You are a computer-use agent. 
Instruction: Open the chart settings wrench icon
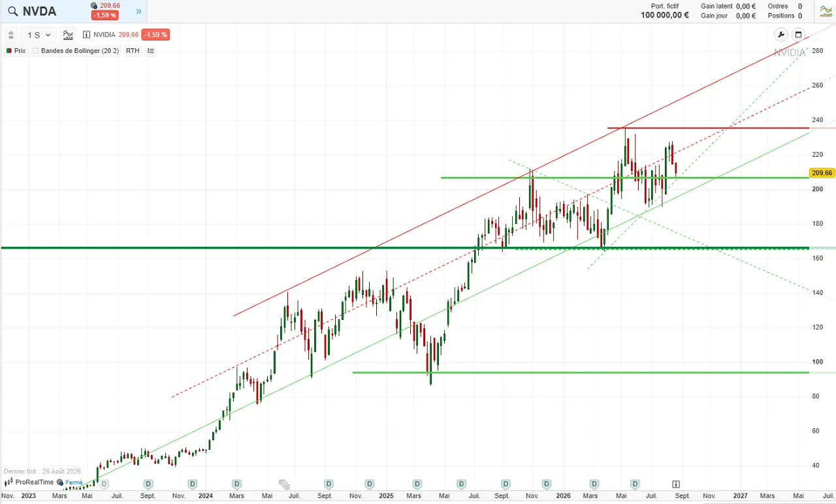(780, 35)
